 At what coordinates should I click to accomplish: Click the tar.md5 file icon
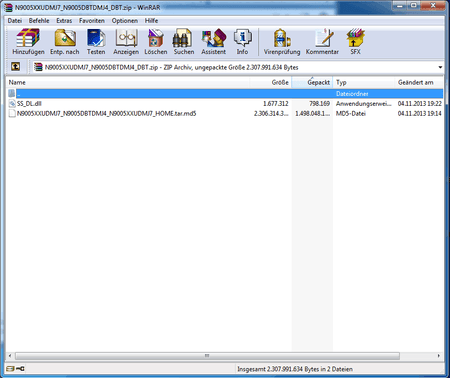click(x=12, y=114)
